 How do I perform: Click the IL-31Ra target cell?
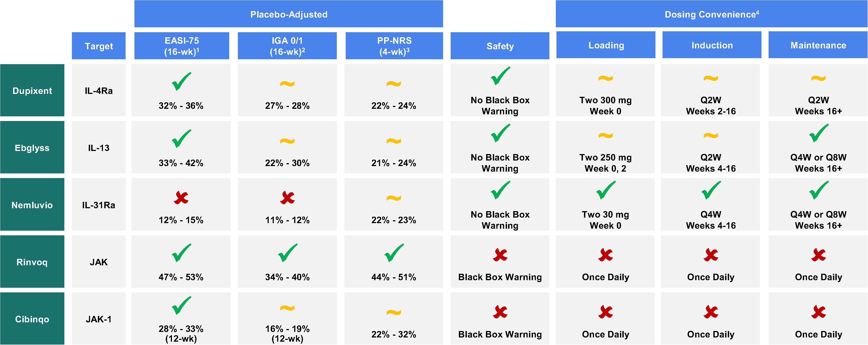click(99, 205)
